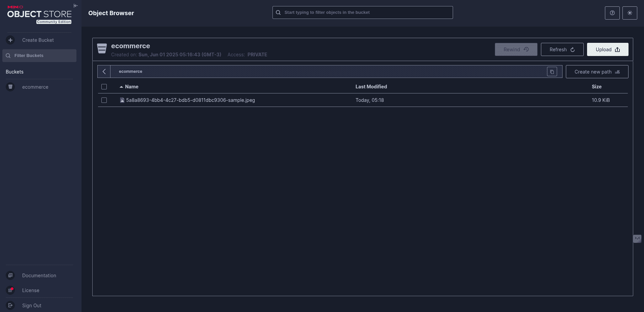Click the Sign Out icon
Viewport: 644px width, 312px height.
(10, 306)
